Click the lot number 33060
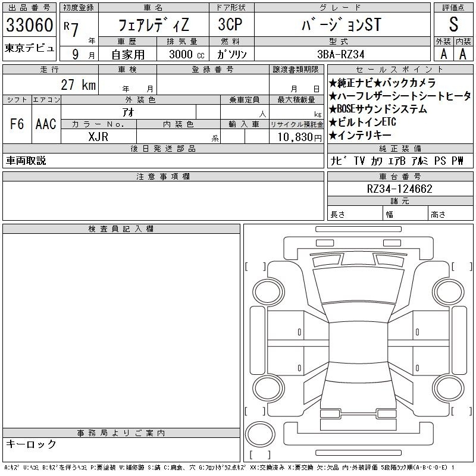Viewport: 476px width, 476px height. (30, 25)
